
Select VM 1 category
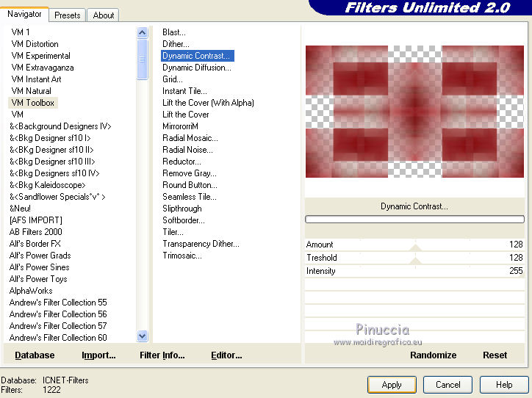pyautogui.click(x=21, y=32)
